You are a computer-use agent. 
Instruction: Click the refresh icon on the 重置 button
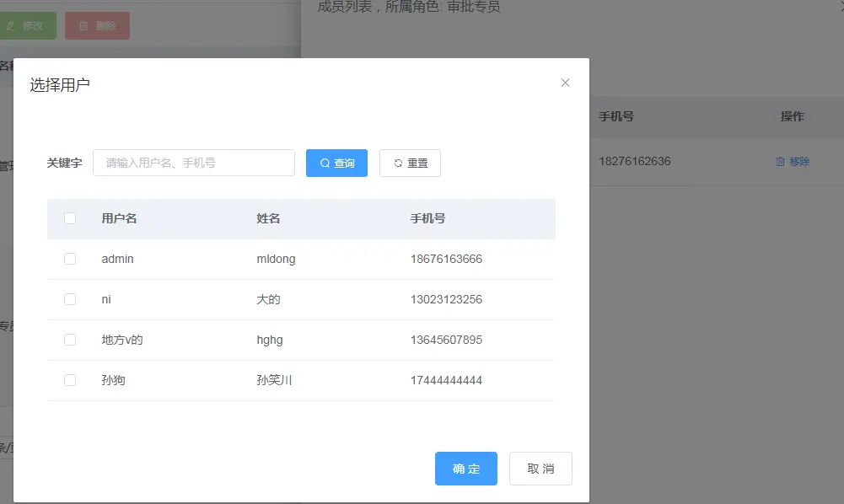[x=398, y=163]
